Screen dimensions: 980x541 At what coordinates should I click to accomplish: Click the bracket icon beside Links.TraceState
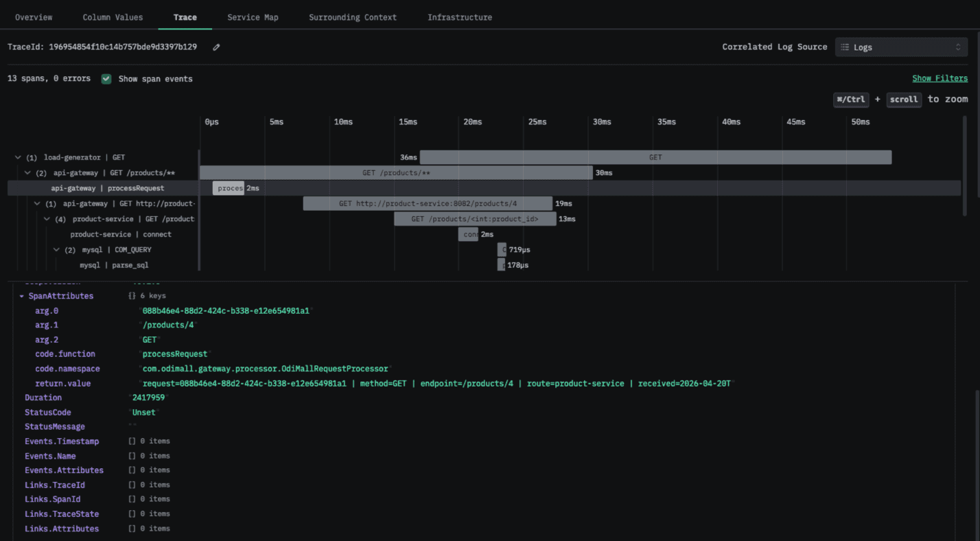click(x=132, y=514)
